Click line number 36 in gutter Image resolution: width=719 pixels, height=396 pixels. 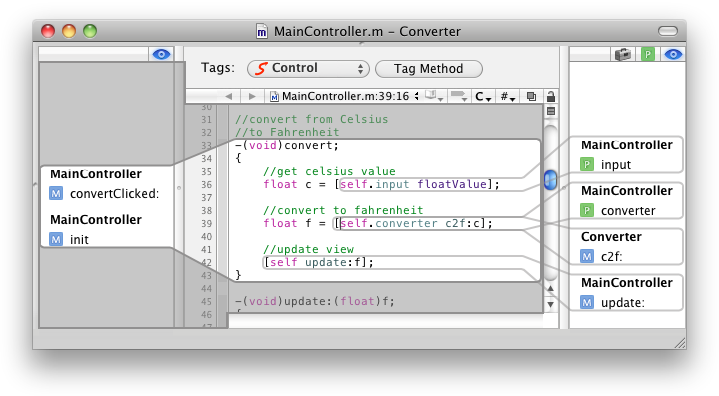(206, 185)
